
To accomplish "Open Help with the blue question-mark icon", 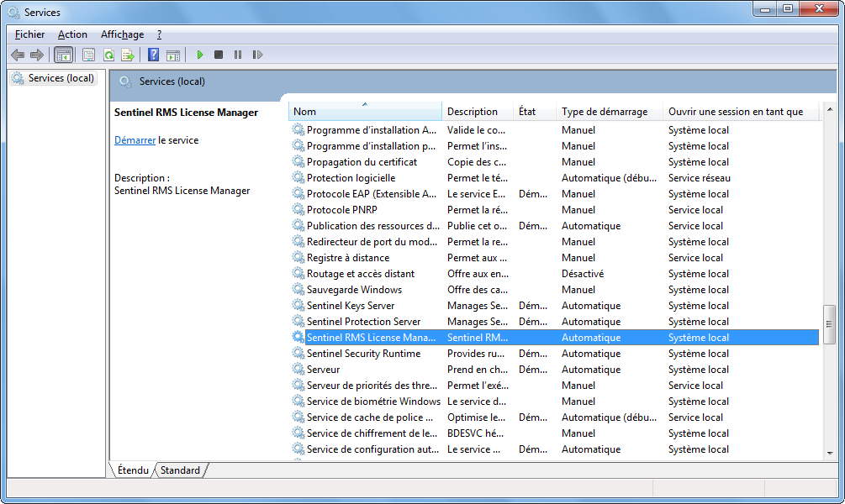I will 154,55.
